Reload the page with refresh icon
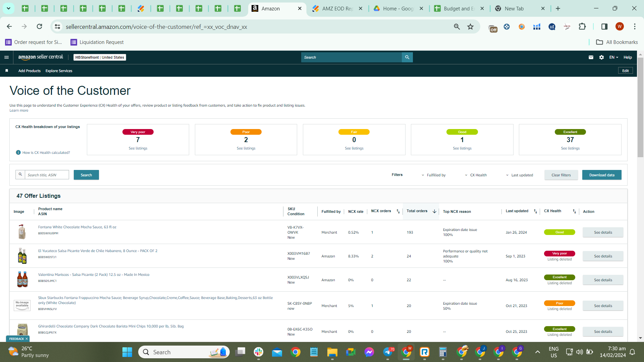The height and width of the screenshot is (362, 644). click(x=39, y=26)
